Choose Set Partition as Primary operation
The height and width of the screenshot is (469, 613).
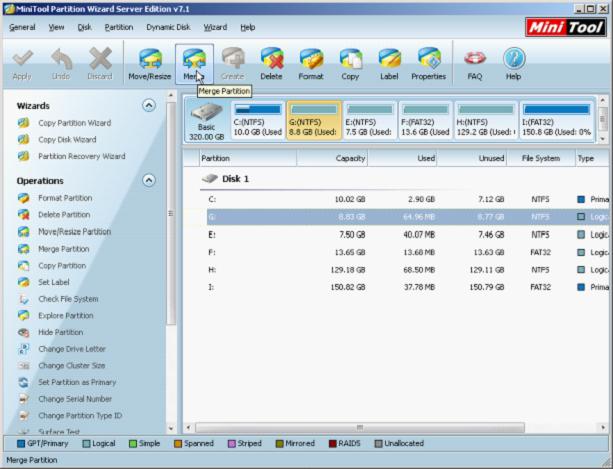77,382
